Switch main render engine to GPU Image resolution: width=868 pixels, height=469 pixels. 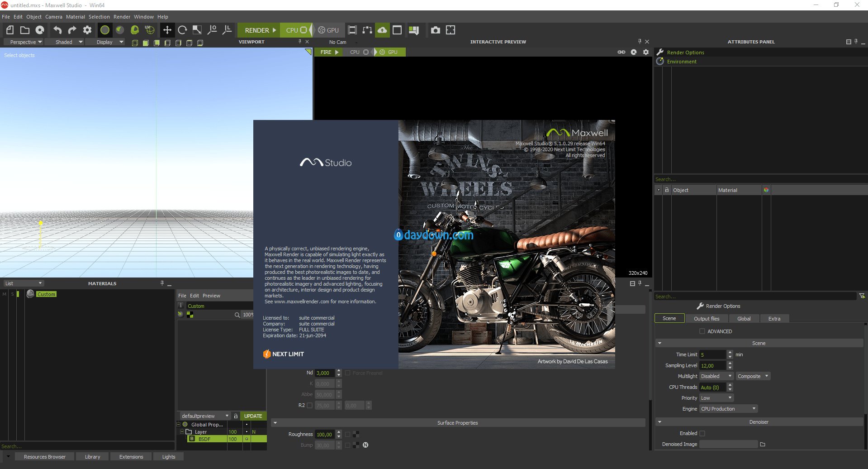click(328, 30)
